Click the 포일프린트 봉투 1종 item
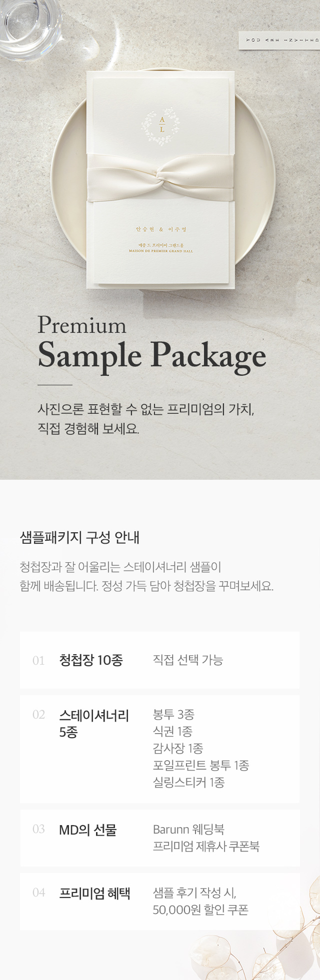Screen dimensions: 320x980 click(x=201, y=765)
